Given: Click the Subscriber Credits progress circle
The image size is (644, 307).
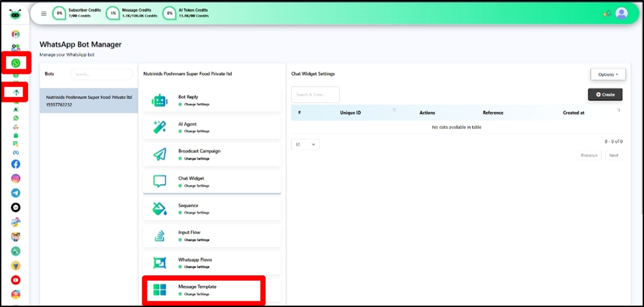Looking at the screenshot, I should [x=59, y=13].
